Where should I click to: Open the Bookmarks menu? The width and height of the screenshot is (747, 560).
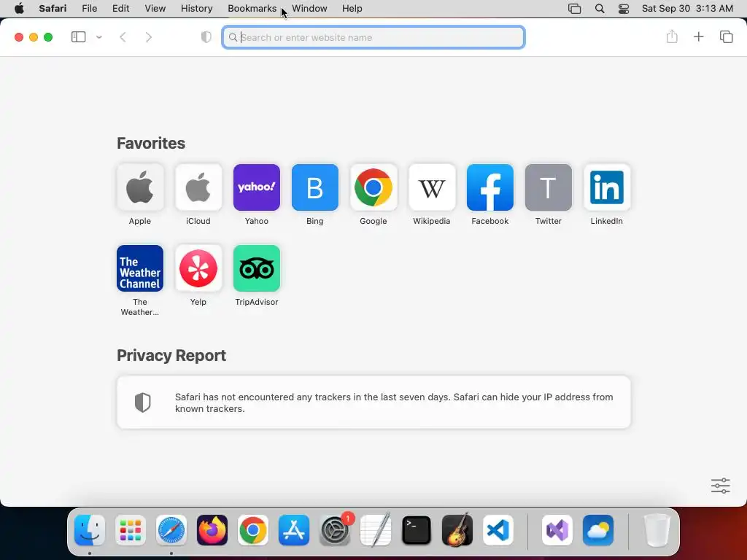[x=252, y=9]
